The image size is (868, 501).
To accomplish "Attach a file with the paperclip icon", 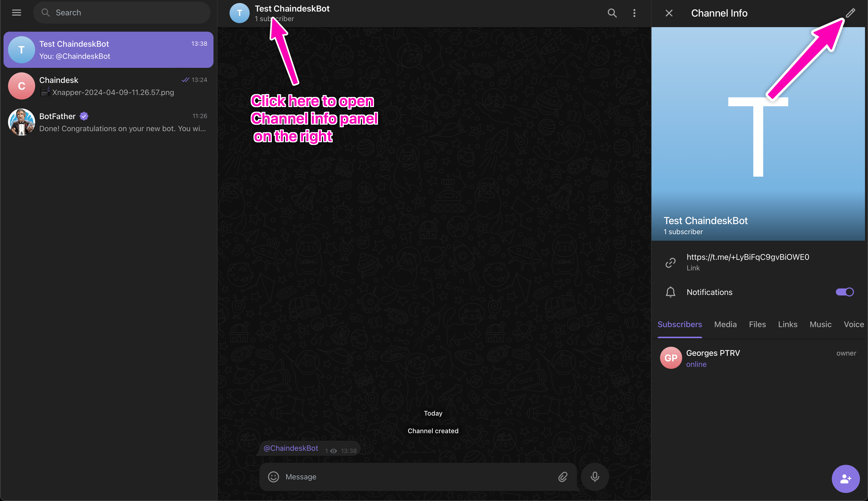I will (563, 477).
